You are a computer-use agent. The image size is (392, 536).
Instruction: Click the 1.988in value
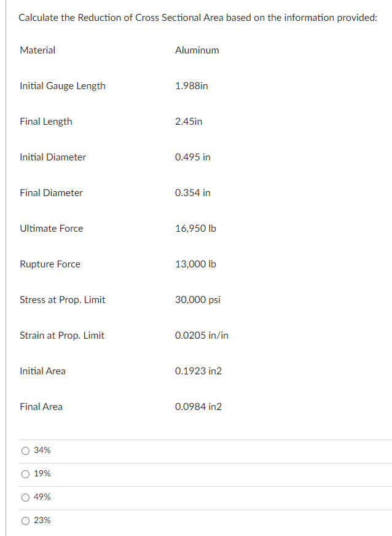click(x=191, y=85)
